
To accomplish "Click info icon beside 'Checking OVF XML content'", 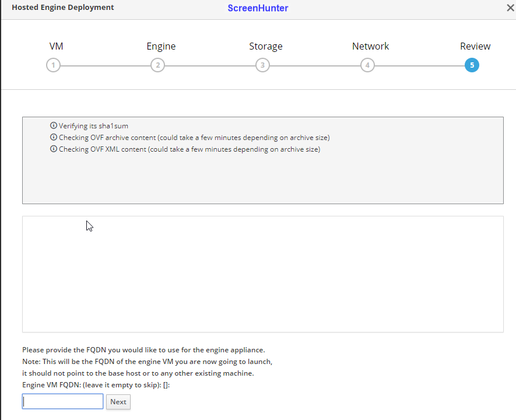I will [x=54, y=149].
